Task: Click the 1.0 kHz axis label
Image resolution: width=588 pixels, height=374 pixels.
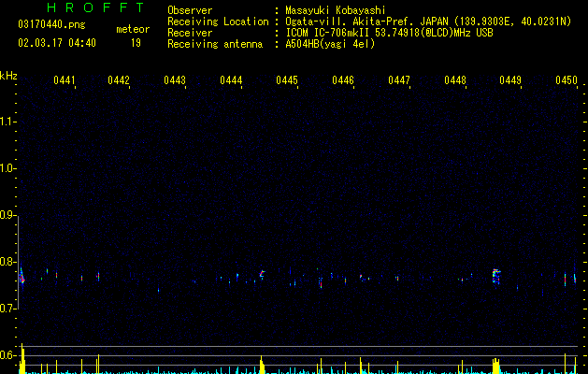Action: coord(7,168)
